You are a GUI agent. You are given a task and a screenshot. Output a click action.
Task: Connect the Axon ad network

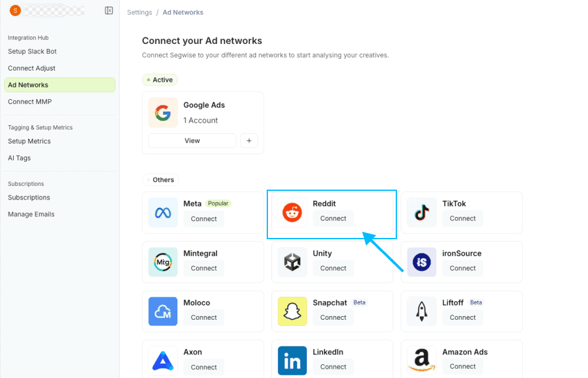click(203, 367)
